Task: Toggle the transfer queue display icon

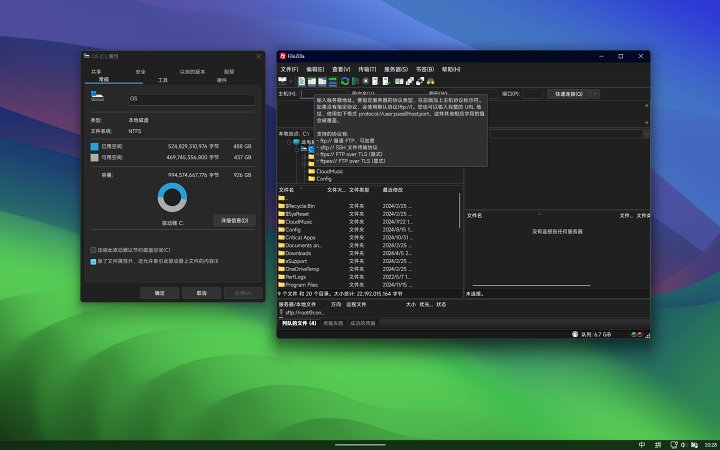Action: click(x=333, y=80)
